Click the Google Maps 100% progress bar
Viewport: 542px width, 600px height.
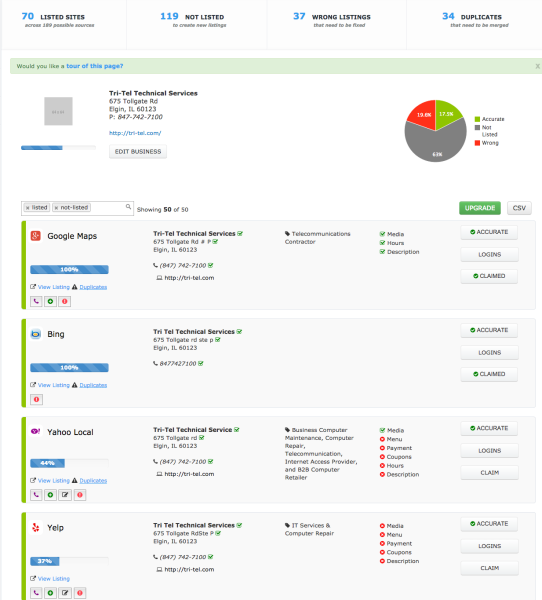[69, 269]
